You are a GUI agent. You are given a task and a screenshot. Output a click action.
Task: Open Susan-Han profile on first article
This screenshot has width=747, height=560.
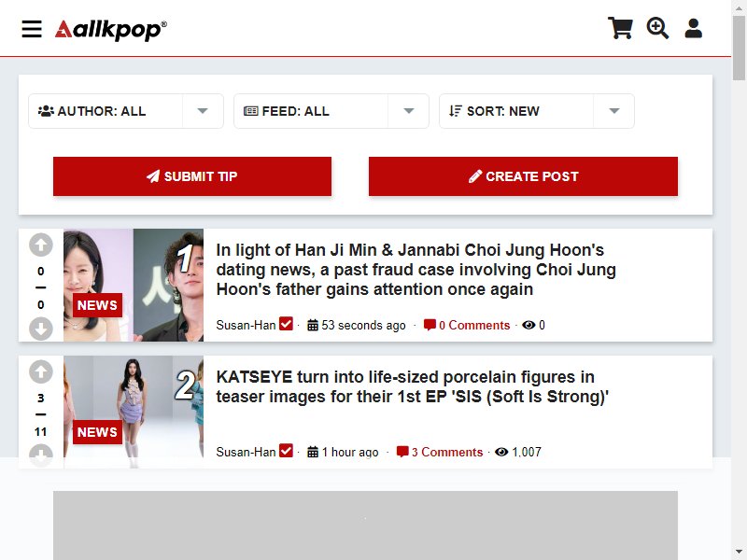pos(246,325)
